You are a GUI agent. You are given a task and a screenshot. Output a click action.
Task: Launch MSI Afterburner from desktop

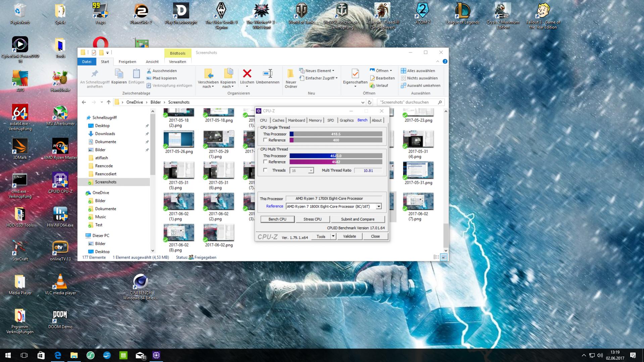(60, 115)
